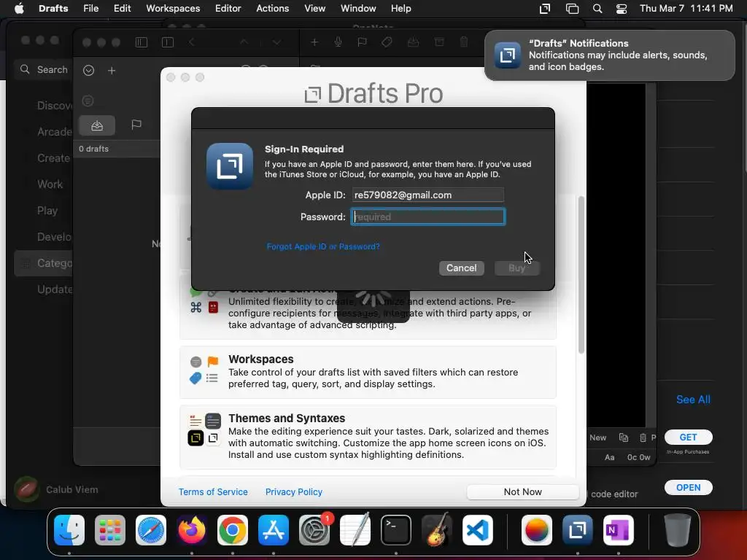
Task: Click the Drafts Pro window scrollbar
Action: click(x=581, y=275)
